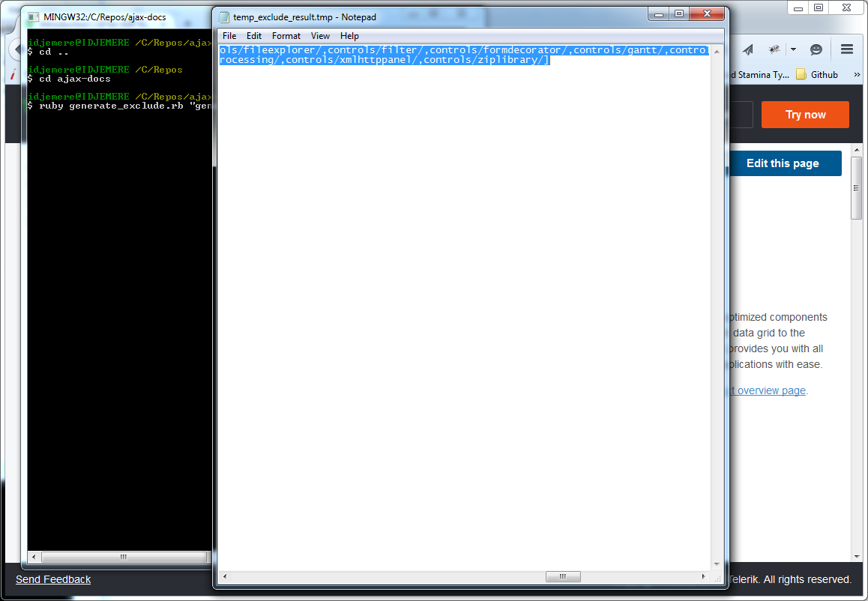Open the Edit menu in Notepad
This screenshot has width=868, height=601.
pos(254,36)
